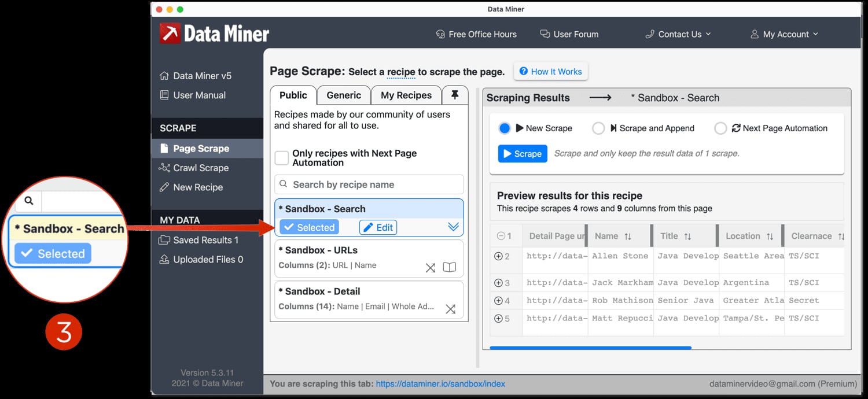Open Uploaded Files 0 in sidebar
Viewport: 868px width, 399px height.
coord(201,260)
